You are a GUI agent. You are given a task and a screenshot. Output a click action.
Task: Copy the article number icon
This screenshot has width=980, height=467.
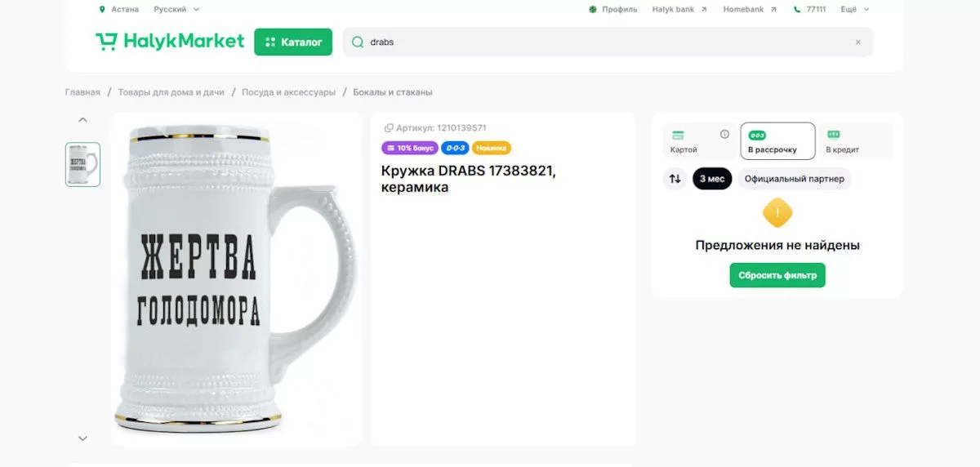[x=389, y=128]
